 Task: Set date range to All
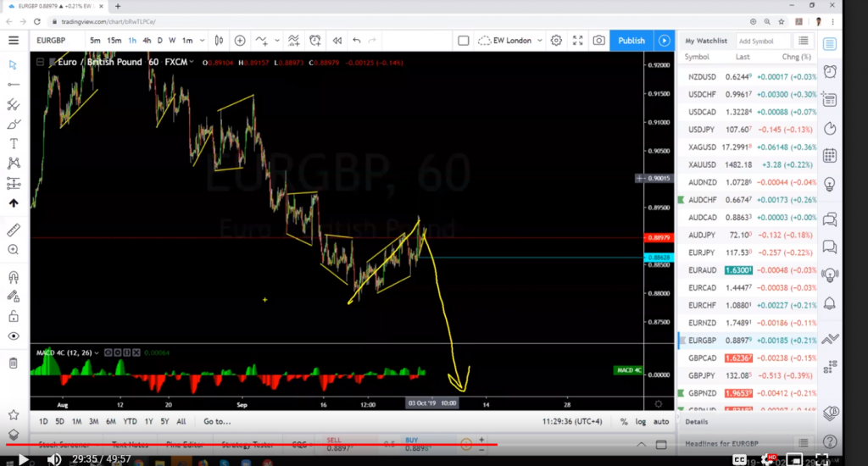point(181,421)
